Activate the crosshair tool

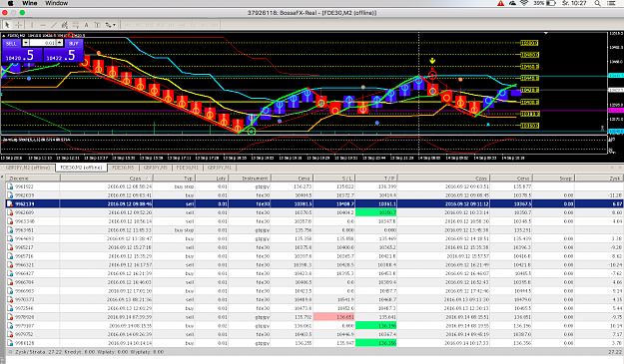(18, 25)
